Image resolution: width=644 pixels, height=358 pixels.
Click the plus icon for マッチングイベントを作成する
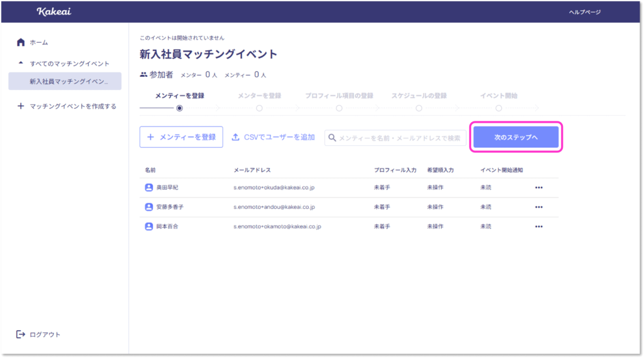click(21, 106)
